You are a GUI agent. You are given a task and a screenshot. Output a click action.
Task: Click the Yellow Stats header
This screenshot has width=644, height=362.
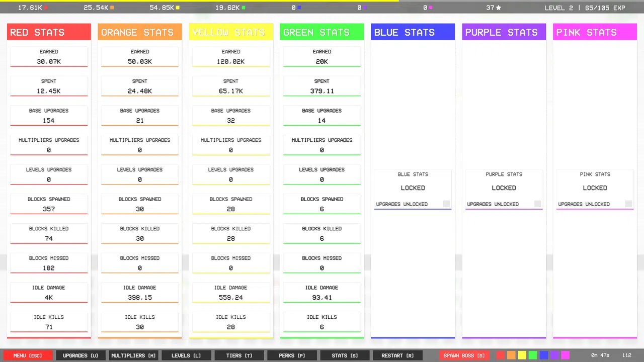231,32
